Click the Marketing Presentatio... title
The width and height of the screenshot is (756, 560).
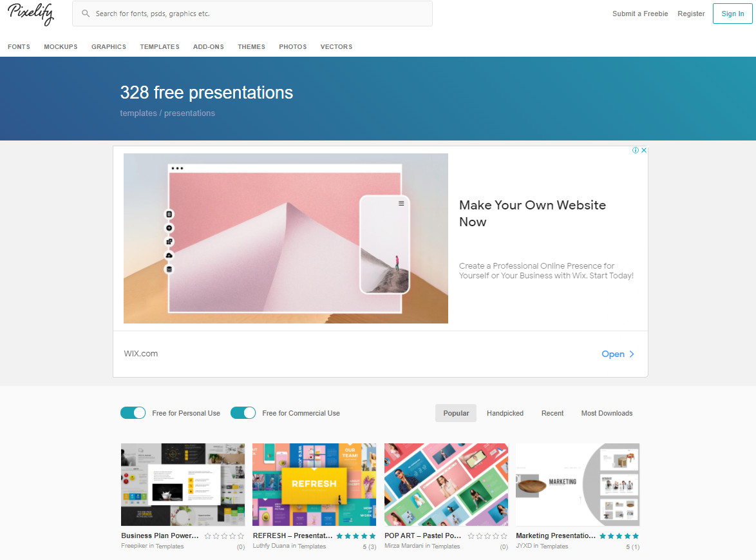pos(556,536)
